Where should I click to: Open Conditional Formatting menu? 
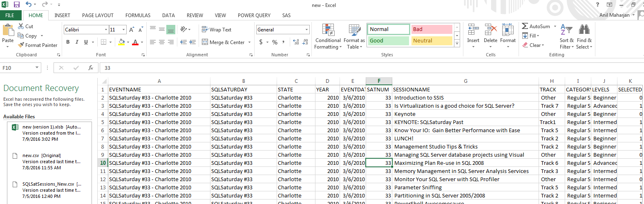328,36
